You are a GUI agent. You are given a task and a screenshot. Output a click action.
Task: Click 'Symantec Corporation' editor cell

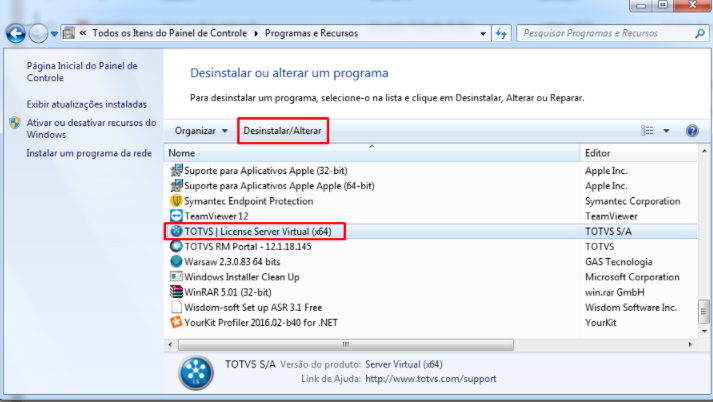point(633,201)
